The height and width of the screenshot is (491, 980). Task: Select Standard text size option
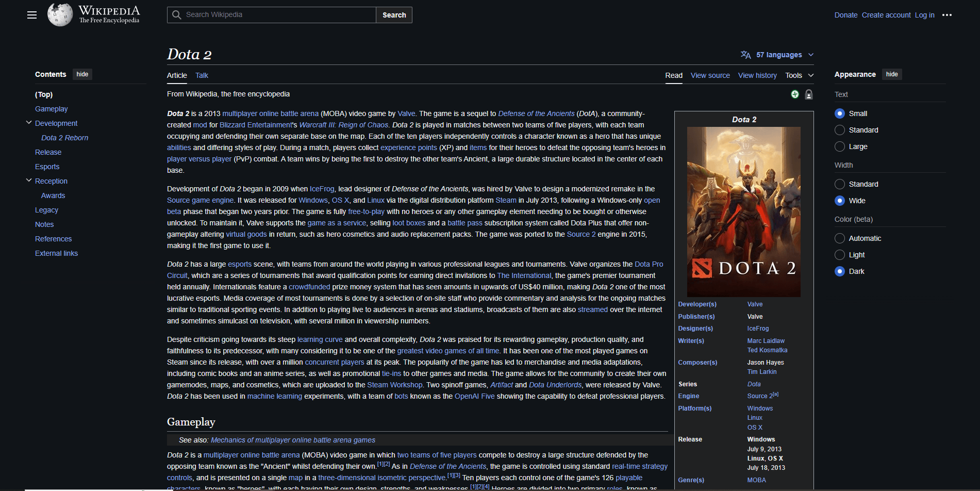click(x=840, y=130)
